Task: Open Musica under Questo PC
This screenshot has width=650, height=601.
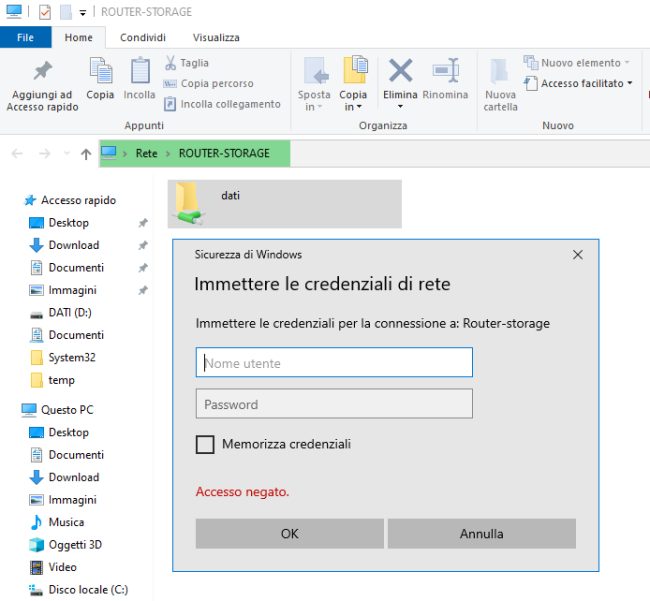Action: [x=66, y=522]
